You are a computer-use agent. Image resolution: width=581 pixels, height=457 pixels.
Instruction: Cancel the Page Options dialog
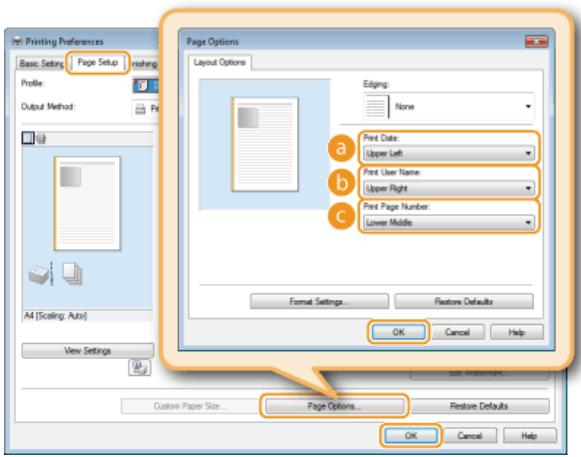458,332
